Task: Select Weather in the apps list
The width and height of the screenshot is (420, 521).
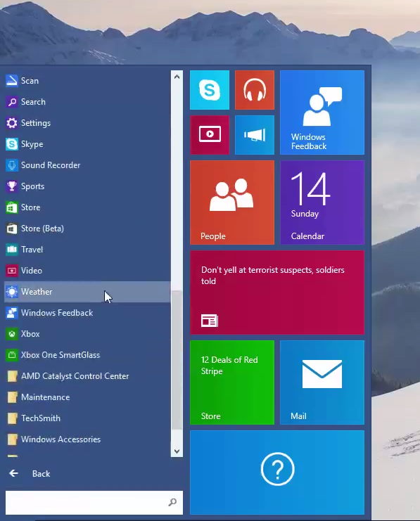Action: click(87, 292)
